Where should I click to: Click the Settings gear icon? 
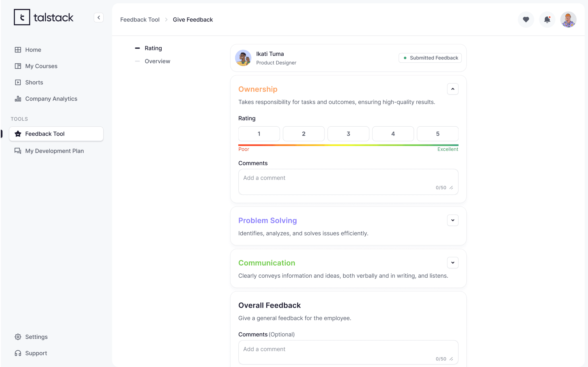(18, 337)
